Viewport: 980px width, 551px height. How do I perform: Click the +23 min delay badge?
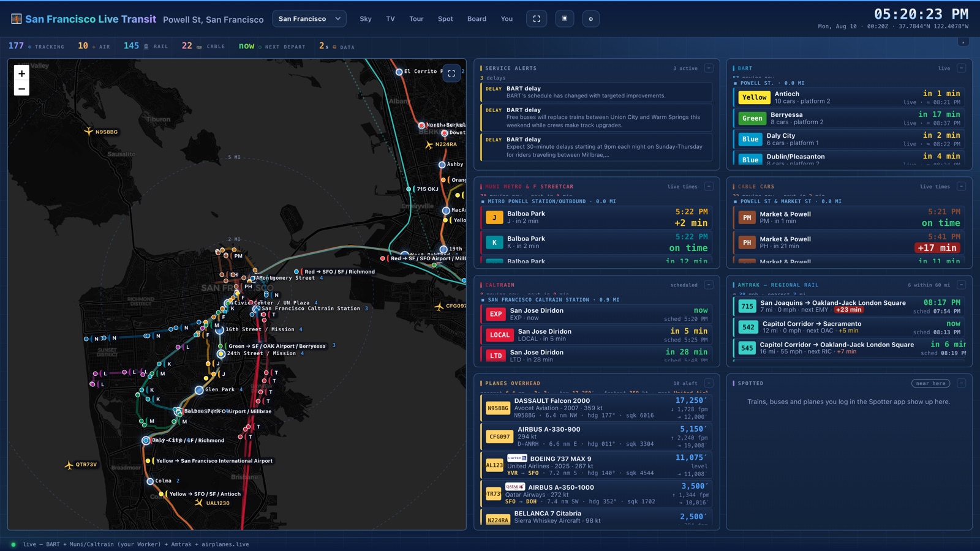[x=848, y=310]
